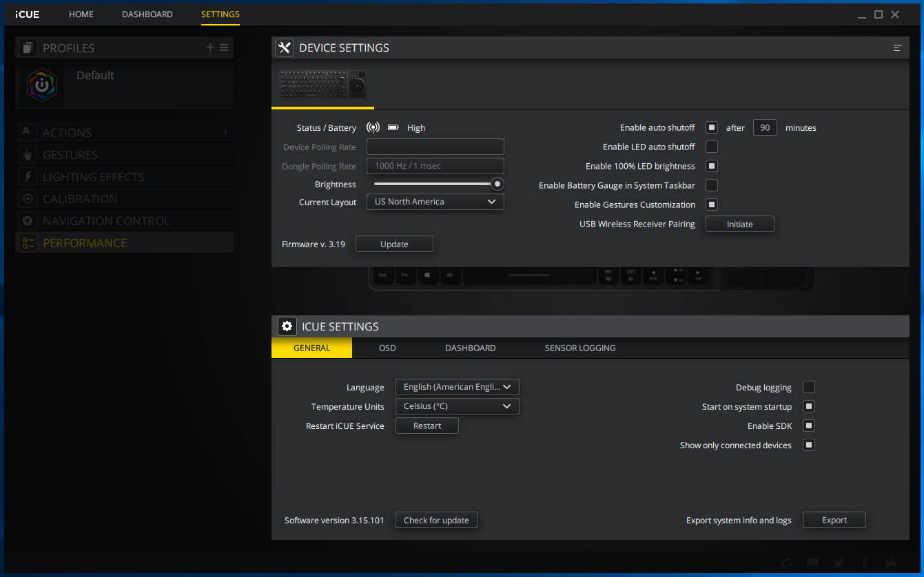Open the Calibration target icon
Image resolution: width=924 pixels, height=577 pixels.
pyautogui.click(x=27, y=198)
